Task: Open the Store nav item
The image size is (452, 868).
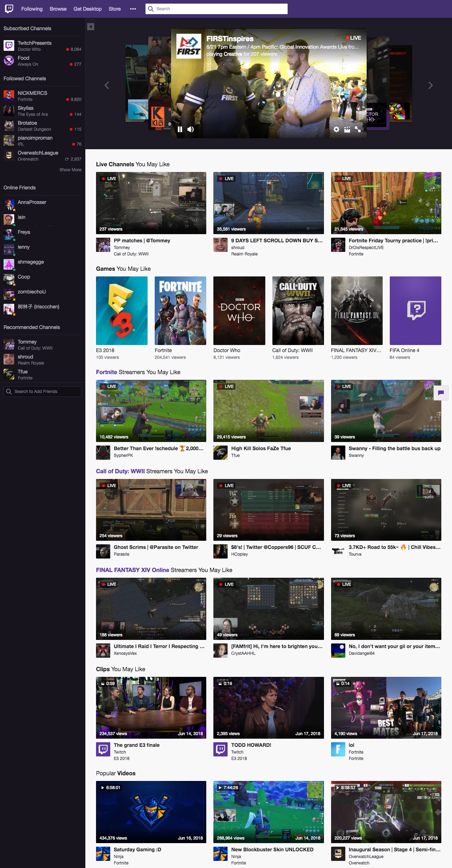Action: click(x=115, y=9)
